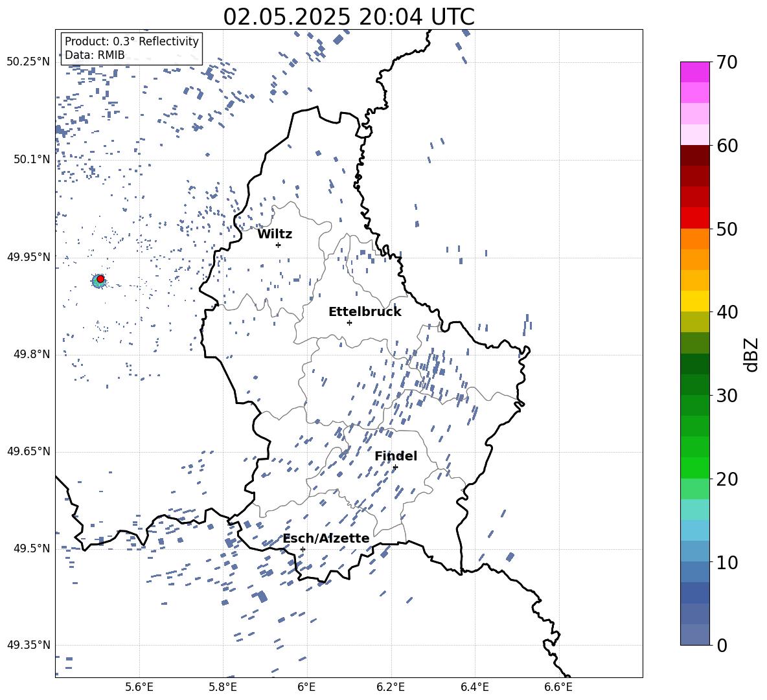Click the magenta swatch at colorbar top
The height and width of the screenshot is (700, 767).
(694, 72)
